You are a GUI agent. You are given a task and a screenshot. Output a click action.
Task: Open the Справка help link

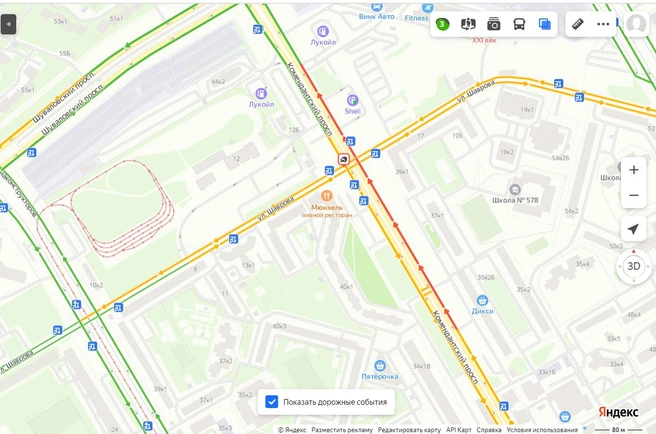point(489,430)
